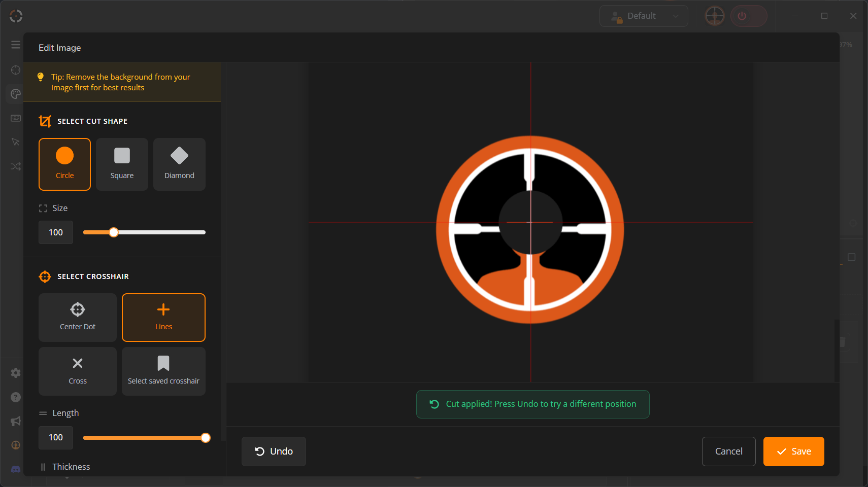The width and height of the screenshot is (868, 487).
Task: Save the edited crosshair image
Action: 793,451
